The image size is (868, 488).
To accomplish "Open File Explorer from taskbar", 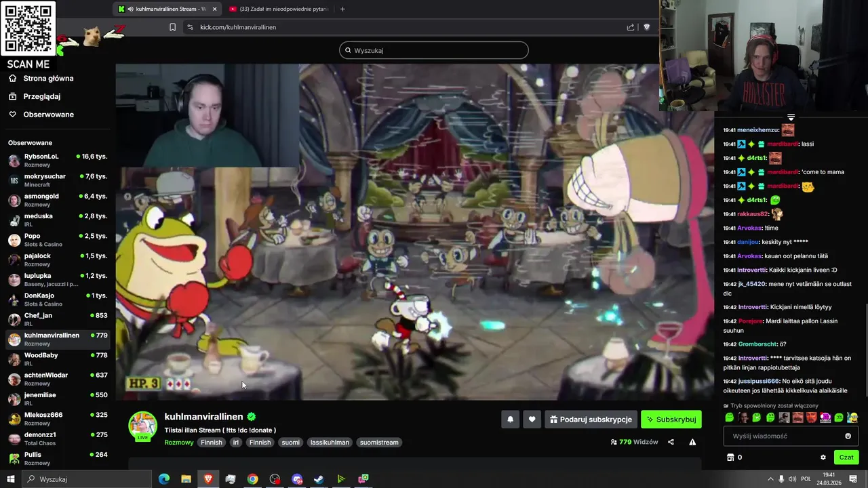I will click(186, 479).
